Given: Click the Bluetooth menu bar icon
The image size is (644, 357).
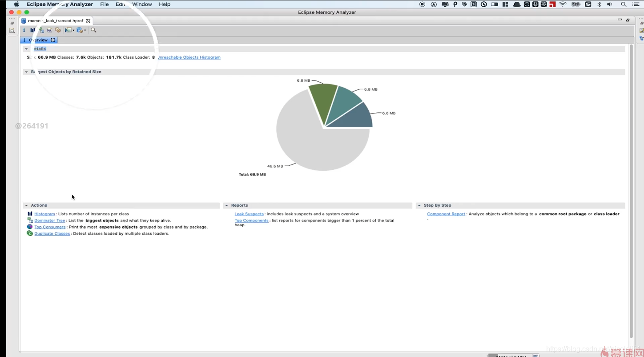Looking at the screenshot, I should click(599, 4).
